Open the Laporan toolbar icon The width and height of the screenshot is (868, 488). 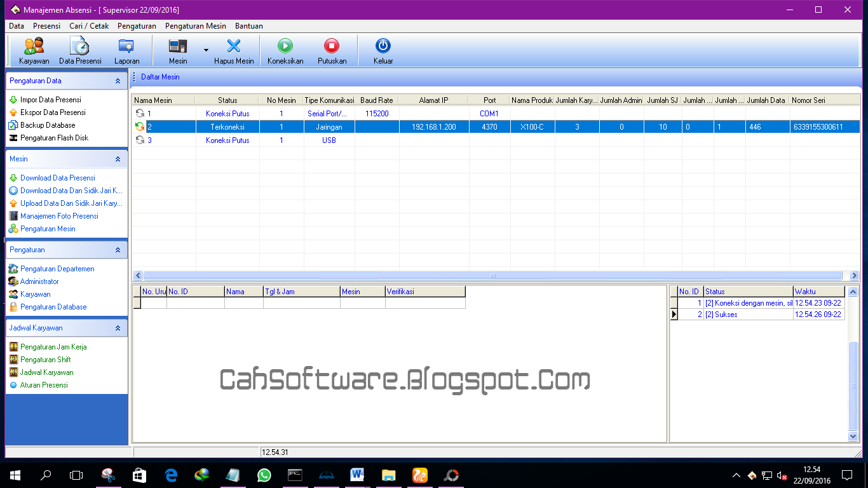pyautogui.click(x=126, y=46)
